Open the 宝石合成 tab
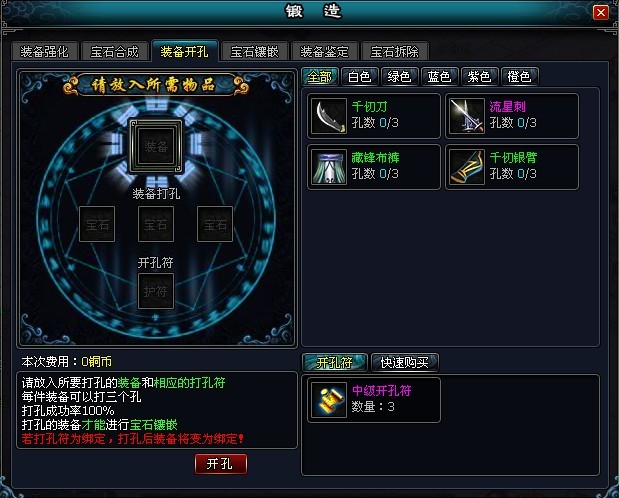Screen dimensions: 619x498 [114, 51]
